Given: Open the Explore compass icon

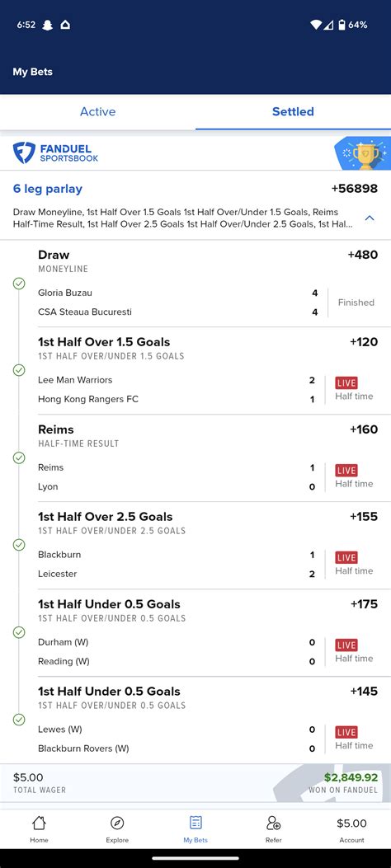Looking at the screenshot, I should click(117, 823).
